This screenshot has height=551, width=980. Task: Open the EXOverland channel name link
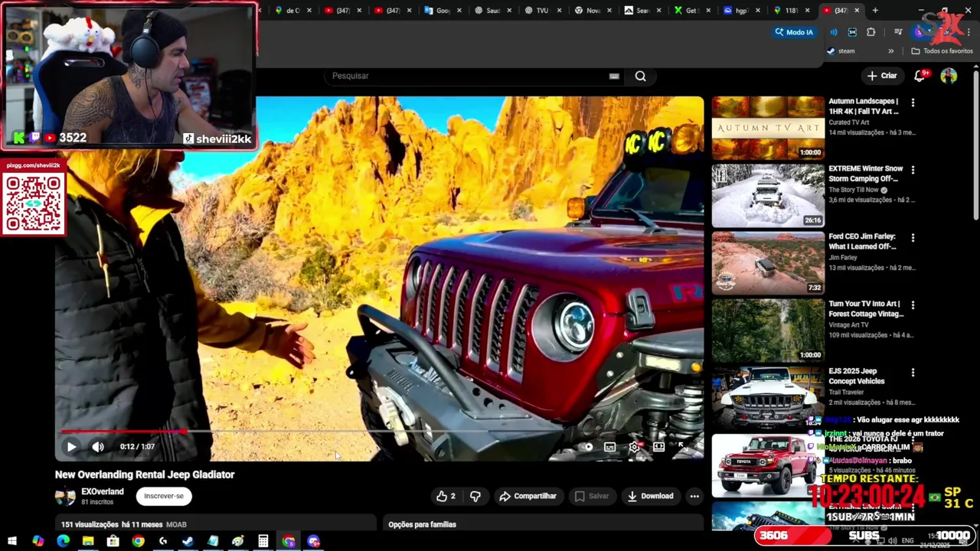[103, 491]
